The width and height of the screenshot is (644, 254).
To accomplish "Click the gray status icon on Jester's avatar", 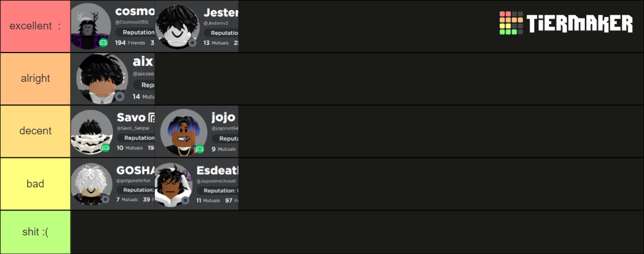I will tap(192, 42).
